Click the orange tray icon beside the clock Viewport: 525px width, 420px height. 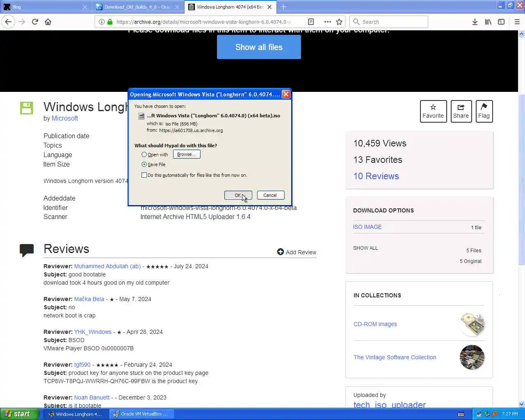click(495, 414)
